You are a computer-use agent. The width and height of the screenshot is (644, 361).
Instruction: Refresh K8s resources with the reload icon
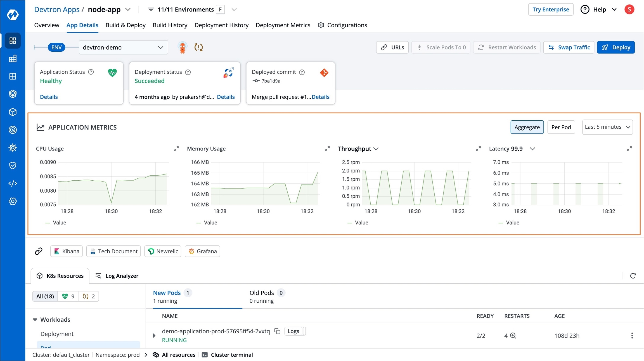click(633, 276)
